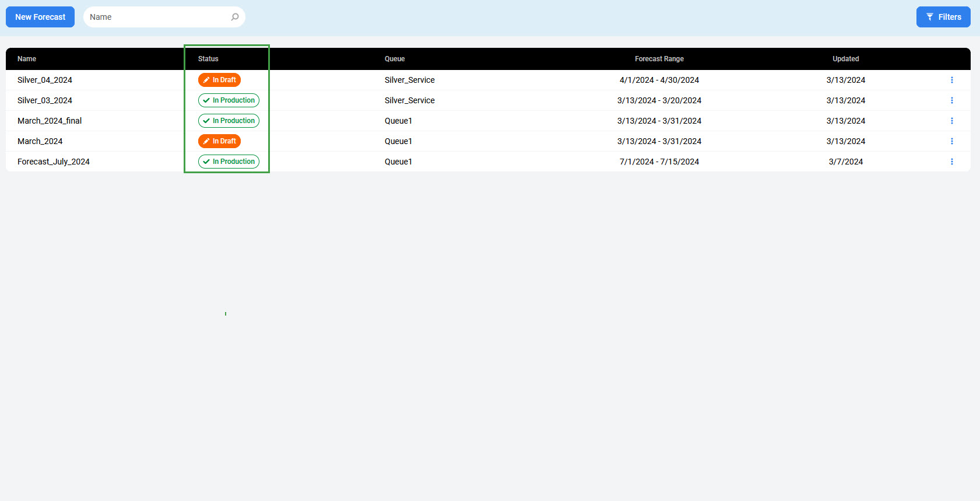Click the In Draft badge for March_2024
Image resolution: width=980 pixels, height=501 pixels.
219,141
